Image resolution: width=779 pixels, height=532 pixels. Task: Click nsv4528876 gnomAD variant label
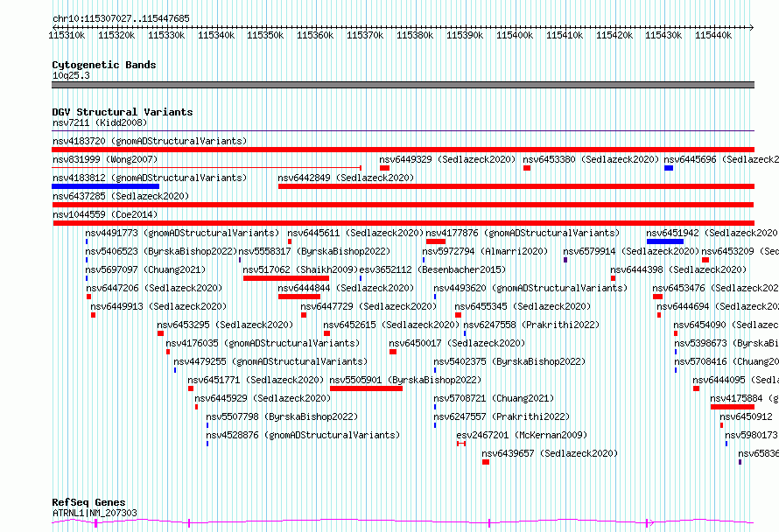pos(303,435)
